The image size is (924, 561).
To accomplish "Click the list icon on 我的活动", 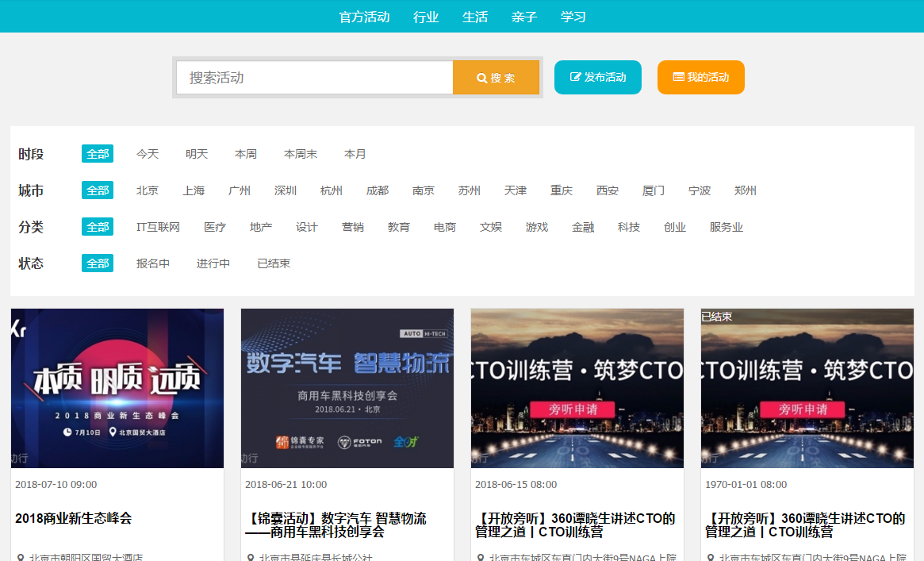I will tap(678, 77).
